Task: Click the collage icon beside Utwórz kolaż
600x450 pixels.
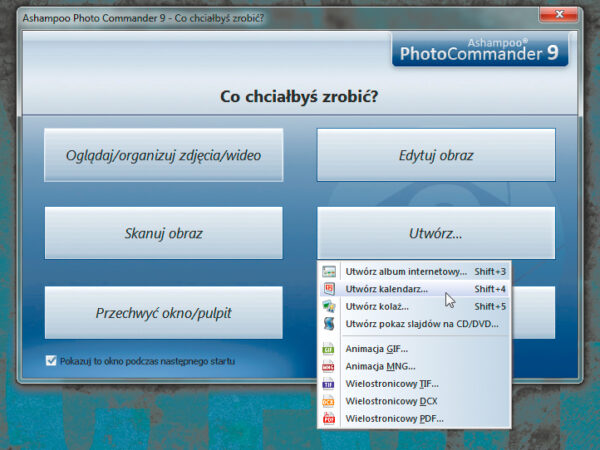Action: (329, 307)
